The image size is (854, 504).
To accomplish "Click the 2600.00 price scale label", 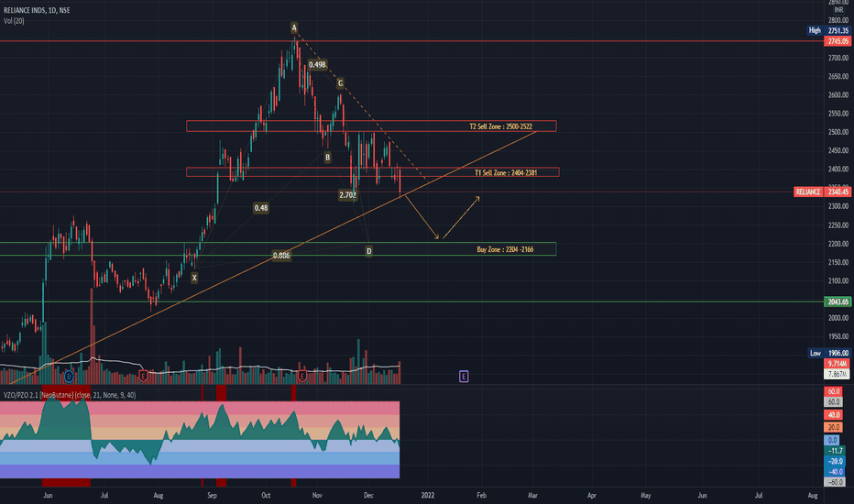I will [838, 94].
